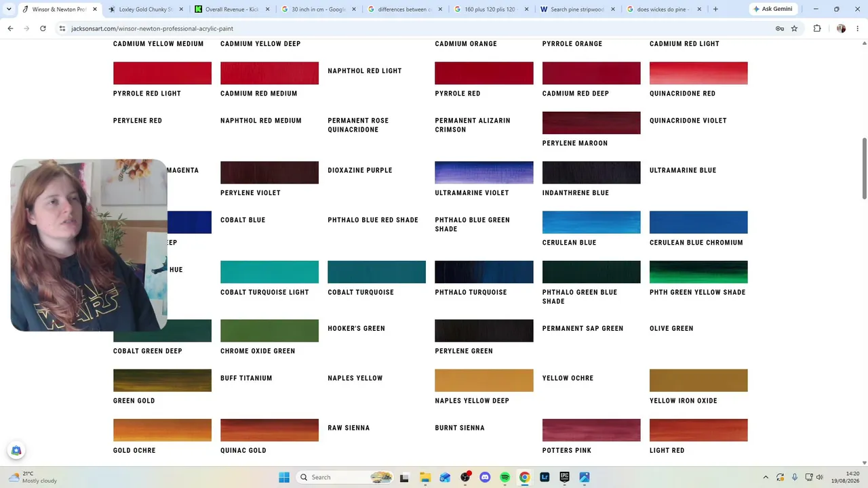
Task: Click the microphone icon in system tray
Action: pyautogui.click(x=794, y=477)
